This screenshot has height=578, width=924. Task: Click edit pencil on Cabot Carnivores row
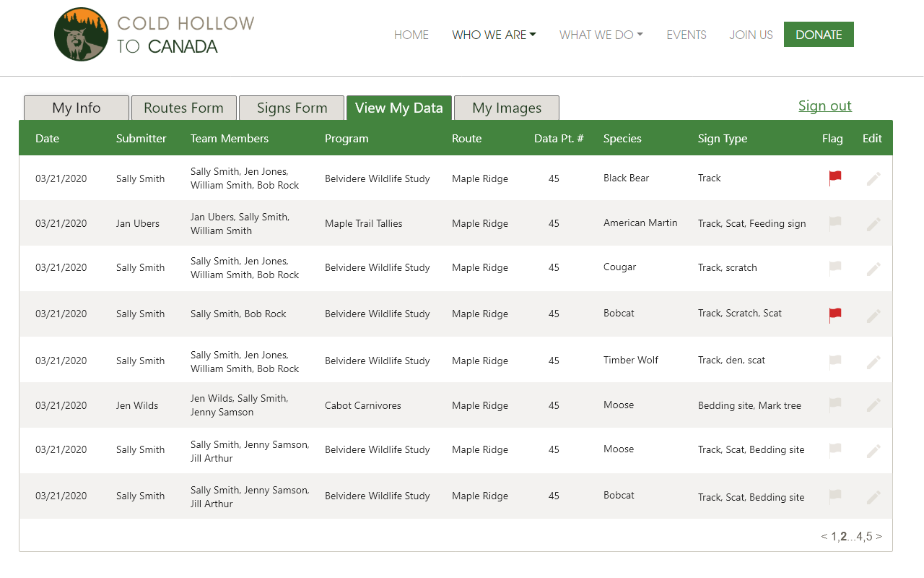[x=873, y=405]
